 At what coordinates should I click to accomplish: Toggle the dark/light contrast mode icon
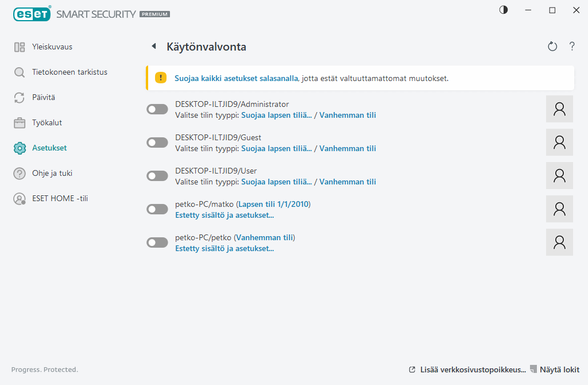pyautogui.click(x=504, y=10)
